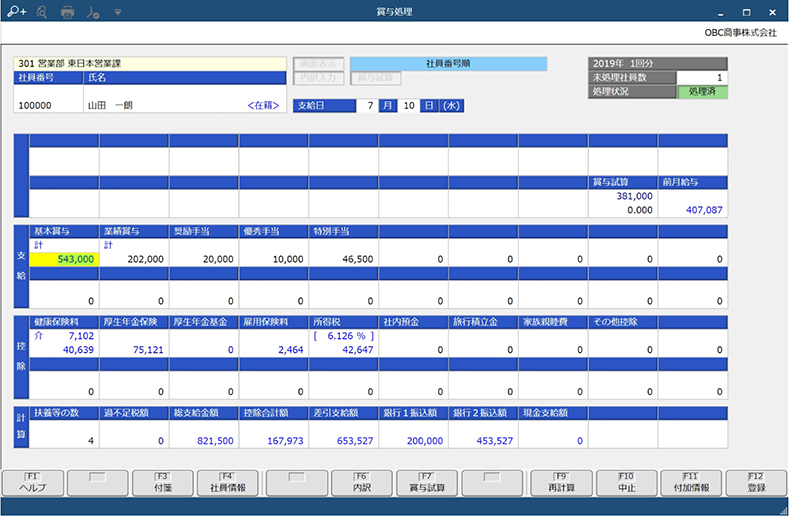Cancel with the F10 中止 button
The width and height of the screenshot is (790, 517).
pos(625,484)
